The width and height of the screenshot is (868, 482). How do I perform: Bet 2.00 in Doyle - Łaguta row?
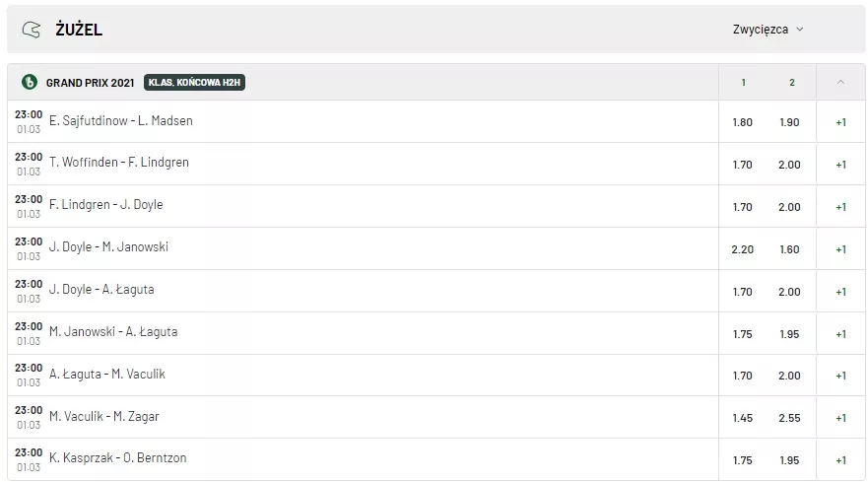tap(789, 292)
